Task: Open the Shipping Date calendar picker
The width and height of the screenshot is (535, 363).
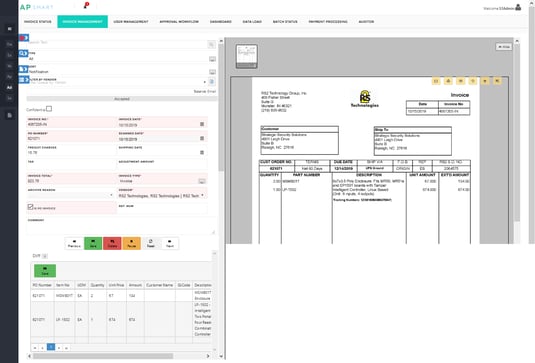Action: click(x=202, y=153)
